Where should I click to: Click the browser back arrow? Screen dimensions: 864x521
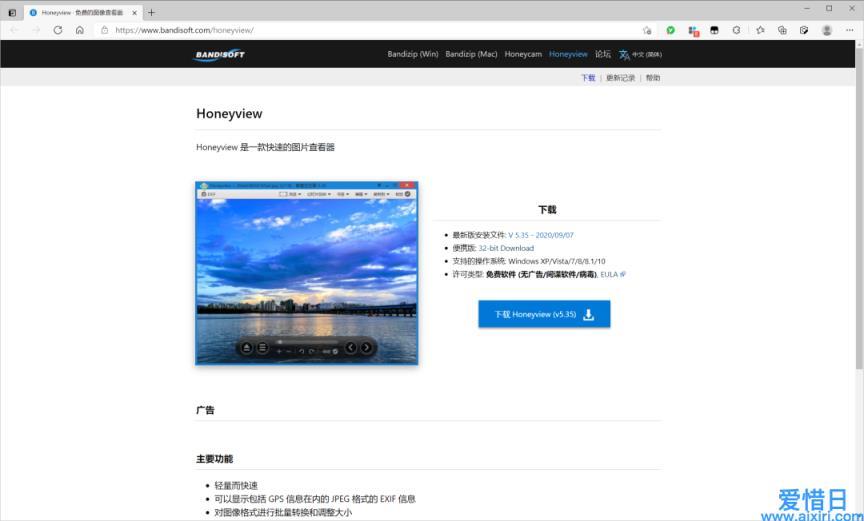pyautogui.click(x=14, y=30)
